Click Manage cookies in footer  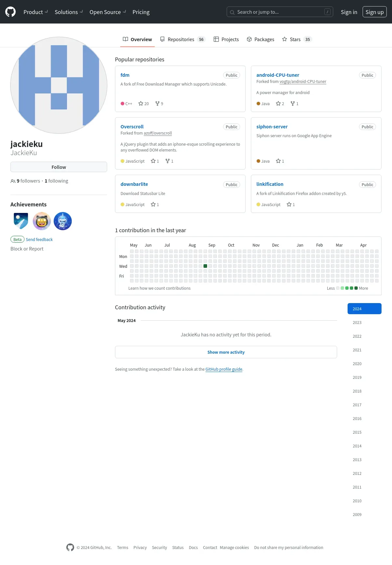[234, 548]
